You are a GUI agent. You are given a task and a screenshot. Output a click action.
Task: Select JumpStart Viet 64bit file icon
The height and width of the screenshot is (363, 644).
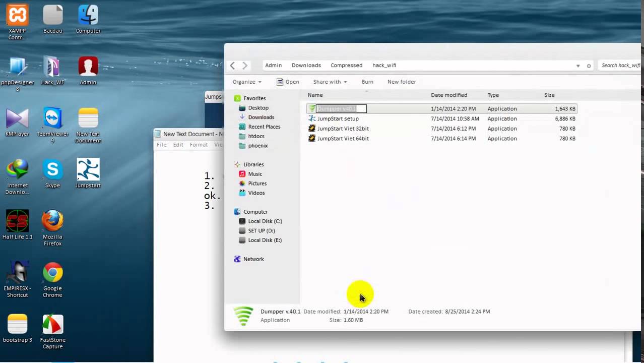312,138
